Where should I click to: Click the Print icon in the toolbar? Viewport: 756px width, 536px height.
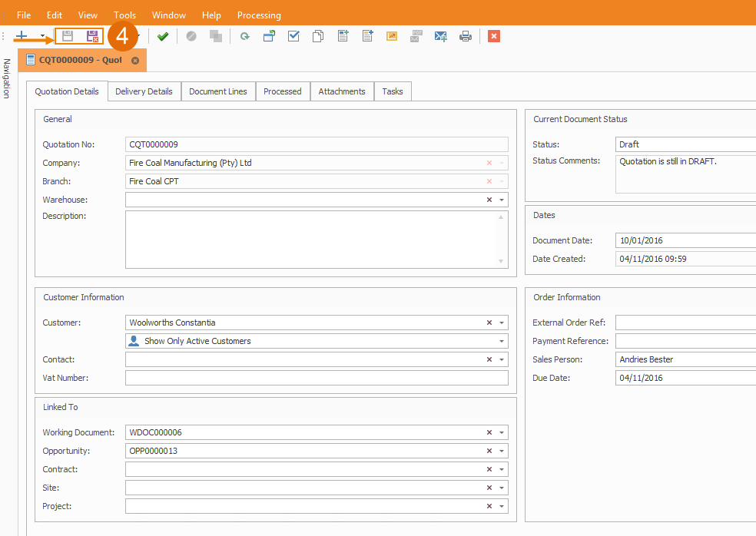pos(465,35)
